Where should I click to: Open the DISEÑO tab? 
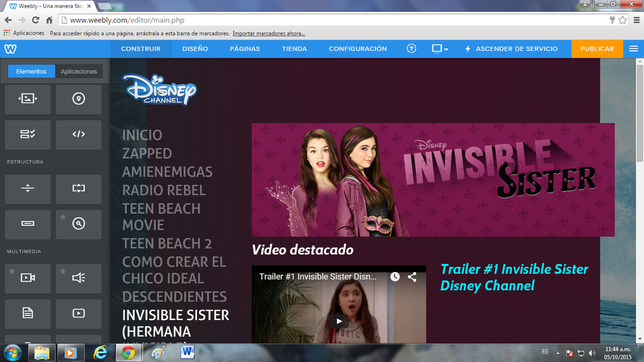195,49
